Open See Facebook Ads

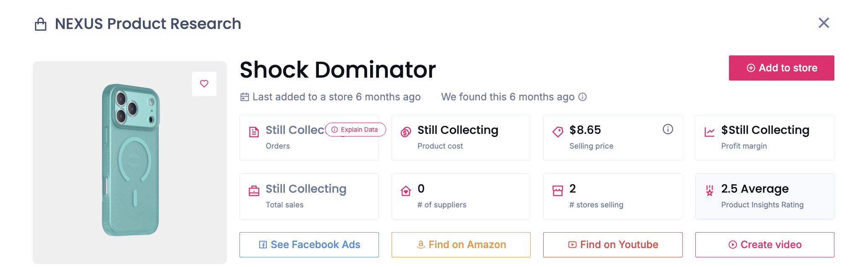pyautogui.click(x=309, y=245)
